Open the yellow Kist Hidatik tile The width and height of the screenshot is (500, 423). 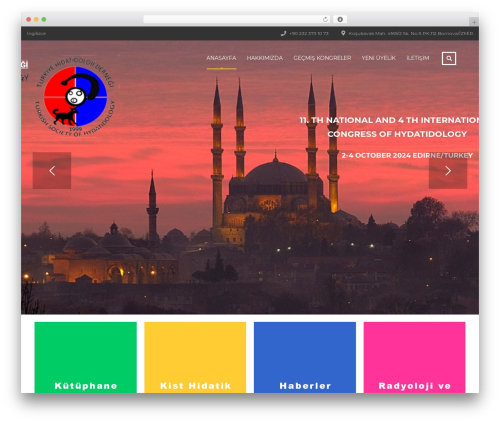point(195,357)
